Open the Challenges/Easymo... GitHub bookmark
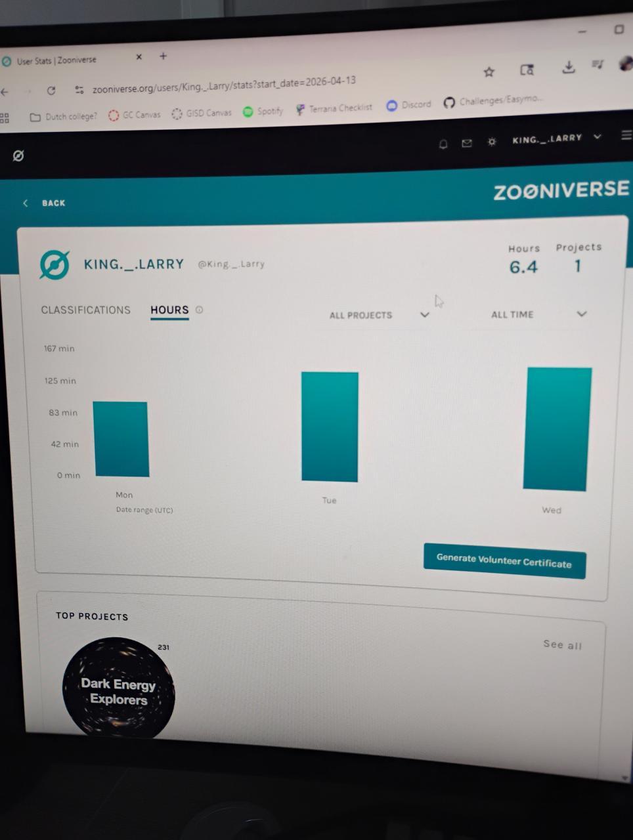 [494, 101]
